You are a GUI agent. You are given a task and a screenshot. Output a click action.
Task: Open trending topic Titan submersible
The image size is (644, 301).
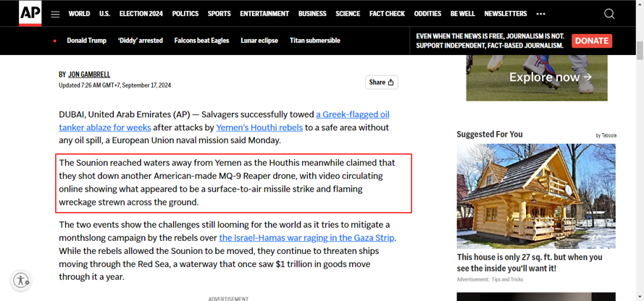coord(315,41)
